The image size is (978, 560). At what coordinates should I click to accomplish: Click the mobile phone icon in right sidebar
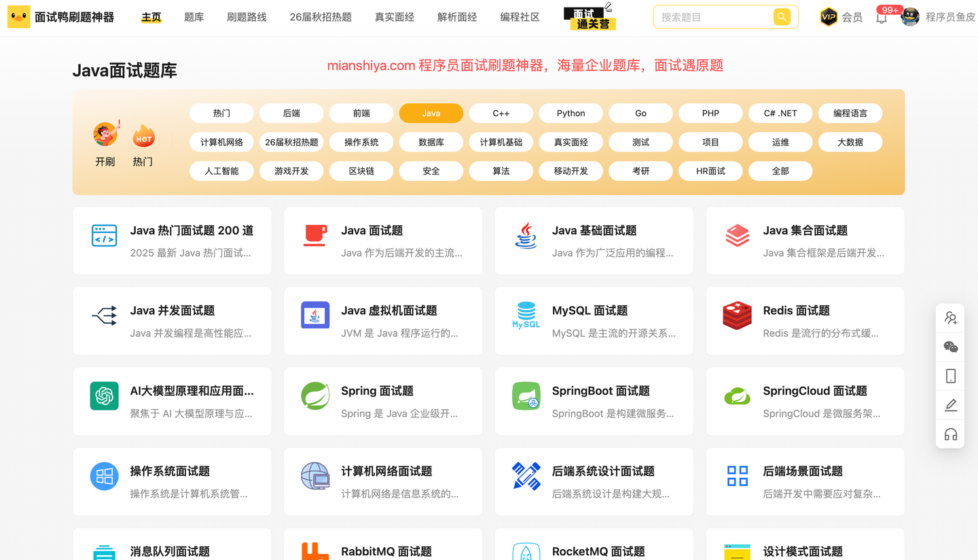[x=950, y=376]
